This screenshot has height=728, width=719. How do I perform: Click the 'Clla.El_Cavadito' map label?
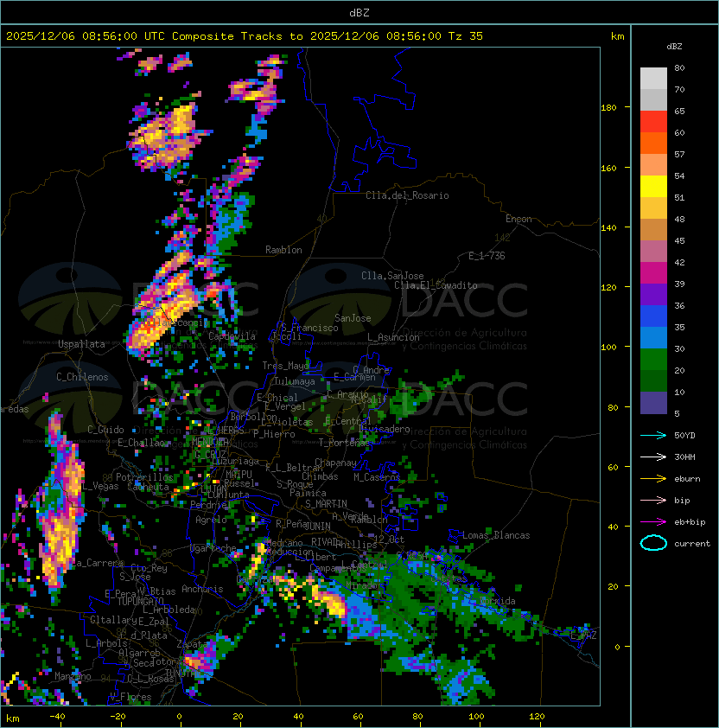[x=436, y=285]
